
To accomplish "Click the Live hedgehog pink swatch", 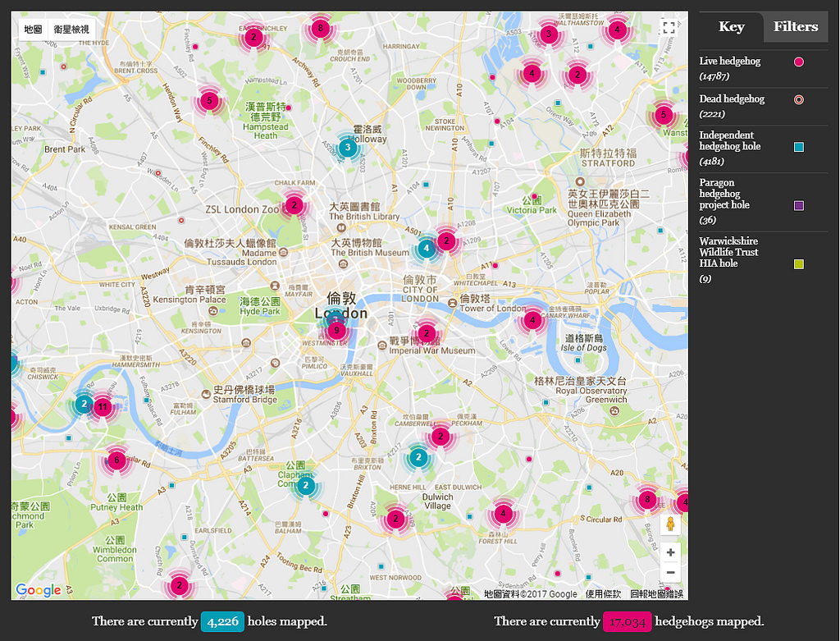I will (x=799, y=62).
